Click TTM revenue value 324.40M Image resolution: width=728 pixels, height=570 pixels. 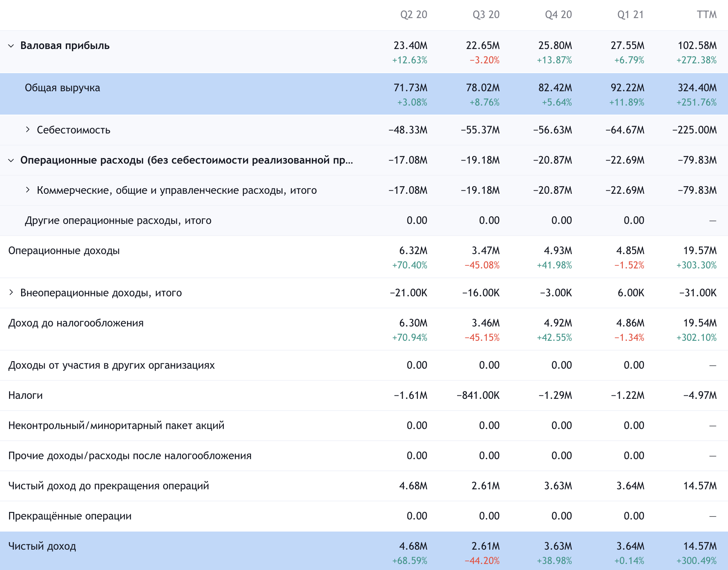(697, 88)
